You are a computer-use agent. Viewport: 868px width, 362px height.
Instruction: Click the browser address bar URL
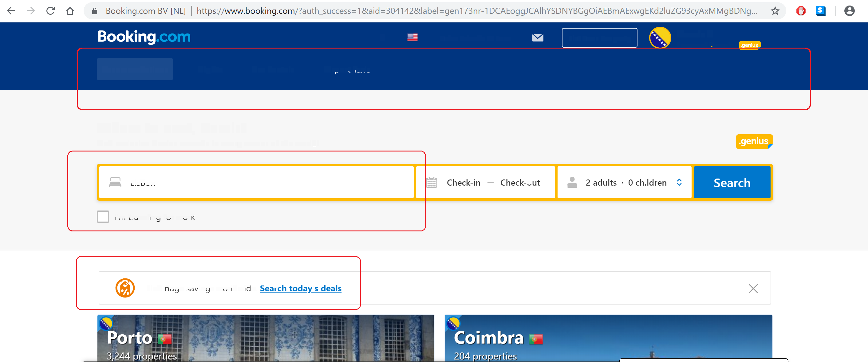tap(477, 11)
